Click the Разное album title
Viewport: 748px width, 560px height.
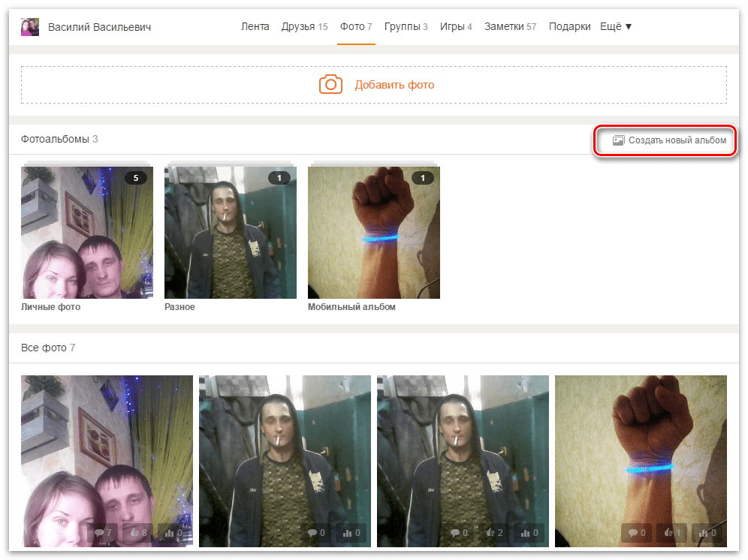point(179,307)
